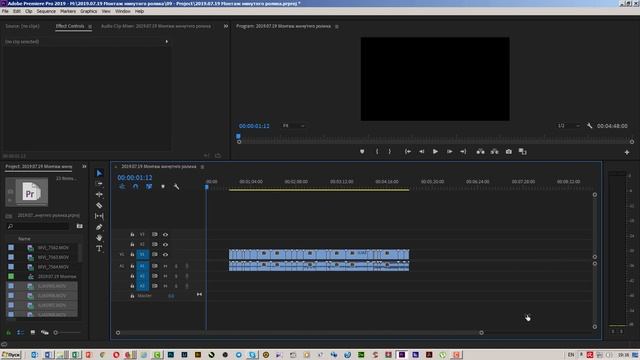This screenshot has width=640, height=360.
Task: Open the File menu
Action: [x=5, y=11]
